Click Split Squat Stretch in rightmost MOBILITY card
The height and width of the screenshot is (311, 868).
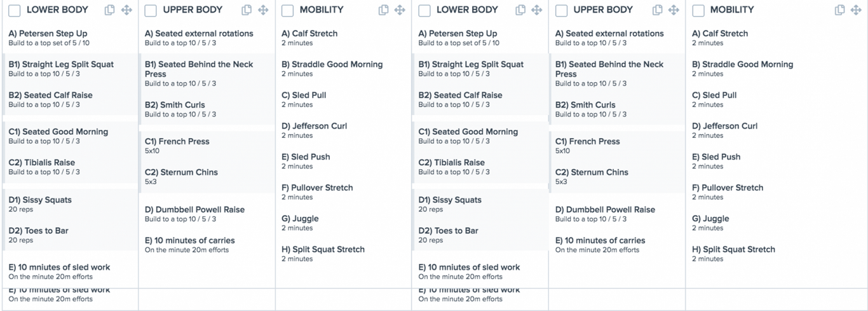[733, 249]
